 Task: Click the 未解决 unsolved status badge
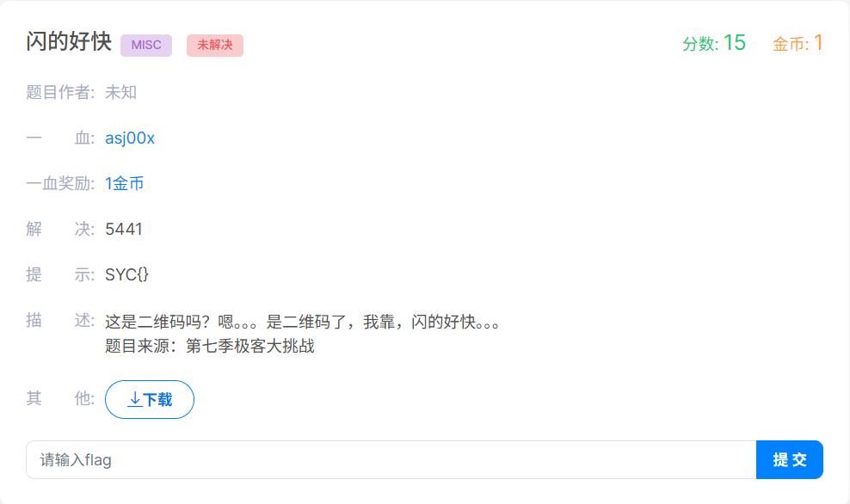(215, 45)
